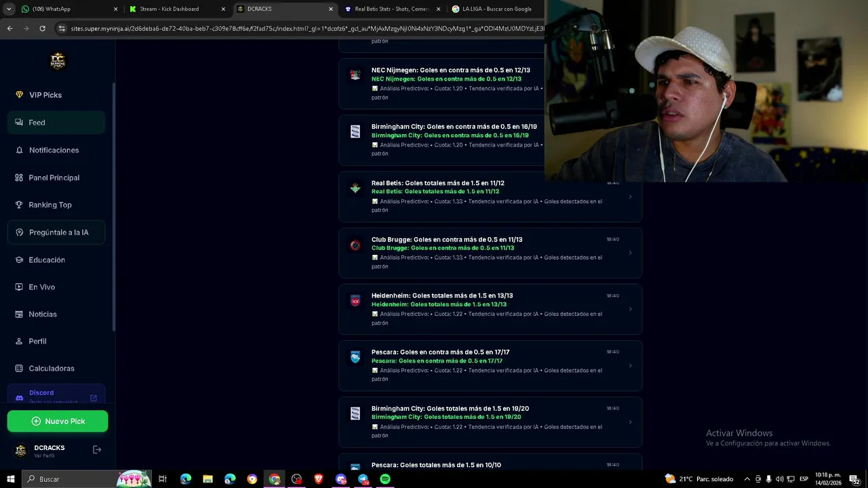Click green "Club Brugge: Goles en contra" line

tap(442, 248)
